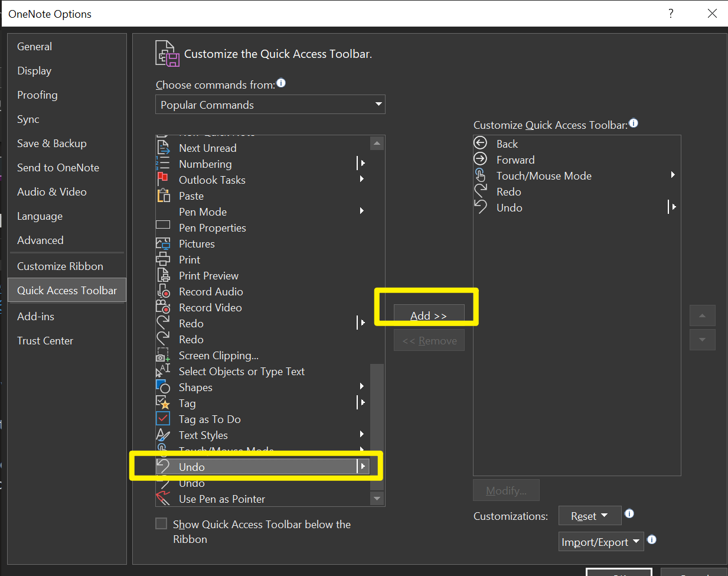The height and width of the screenshot is (576, 728).
Task: Click the Tag star icon
Action: [x=163, y=403]
